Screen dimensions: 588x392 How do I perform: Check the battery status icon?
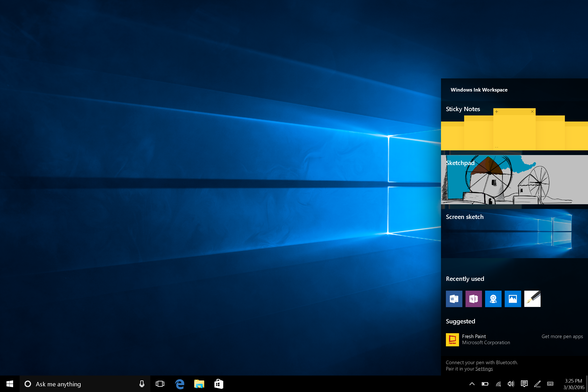point(485,384)
